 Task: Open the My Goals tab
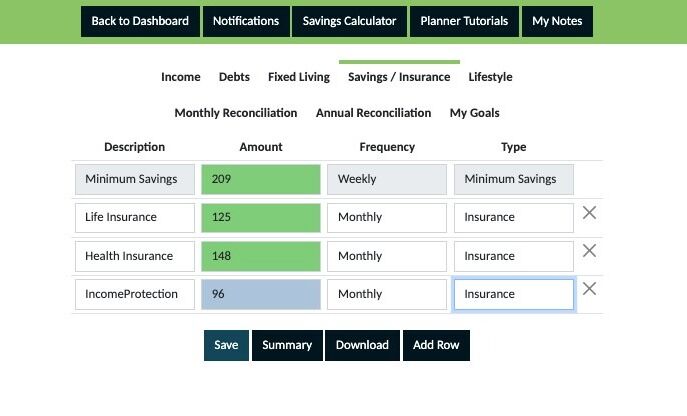(475, 113)
